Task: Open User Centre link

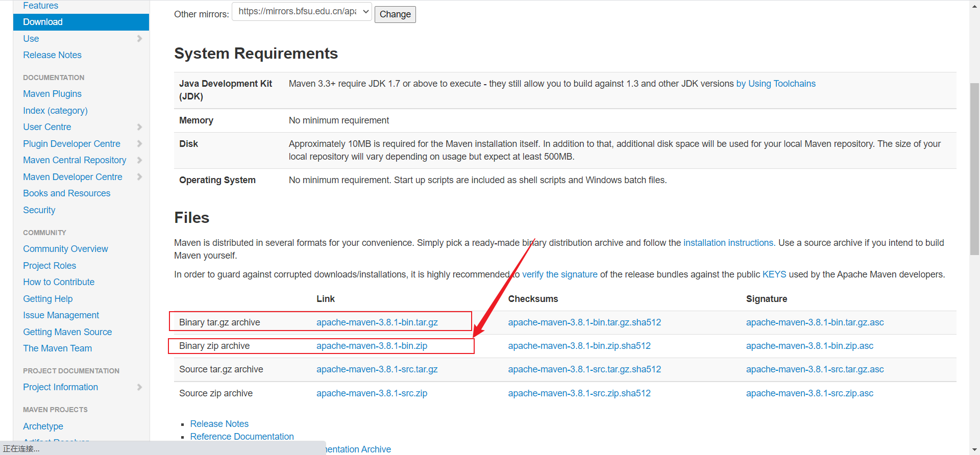Action: click(x=47, y=127)
